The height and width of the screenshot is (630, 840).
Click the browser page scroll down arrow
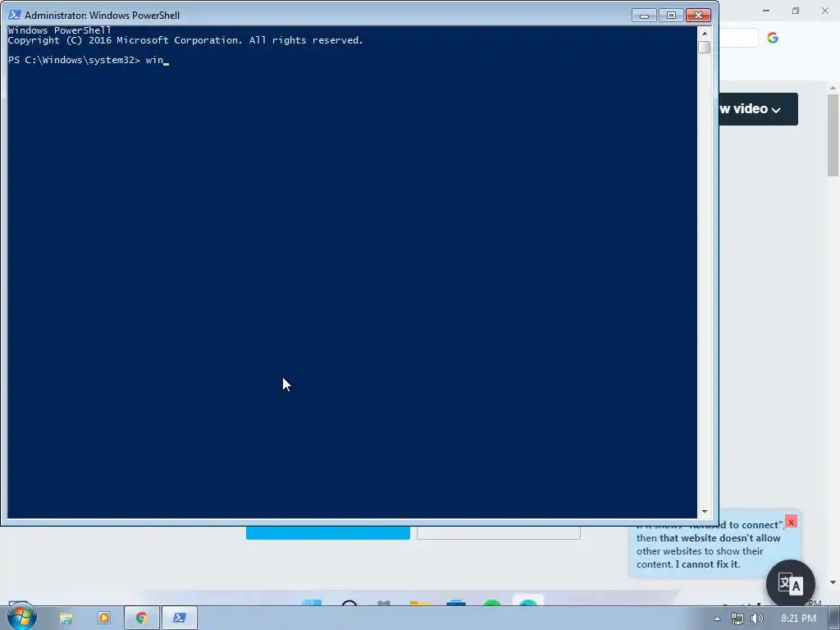[833, 582]
